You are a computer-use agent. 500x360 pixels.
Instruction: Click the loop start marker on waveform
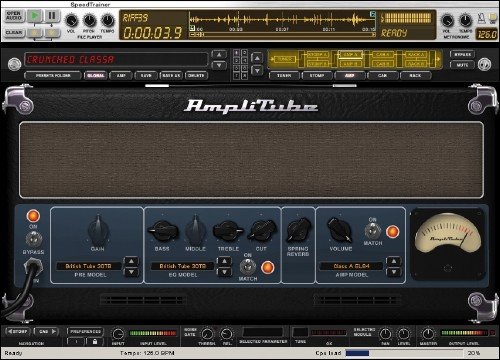[x=192, y=28]
